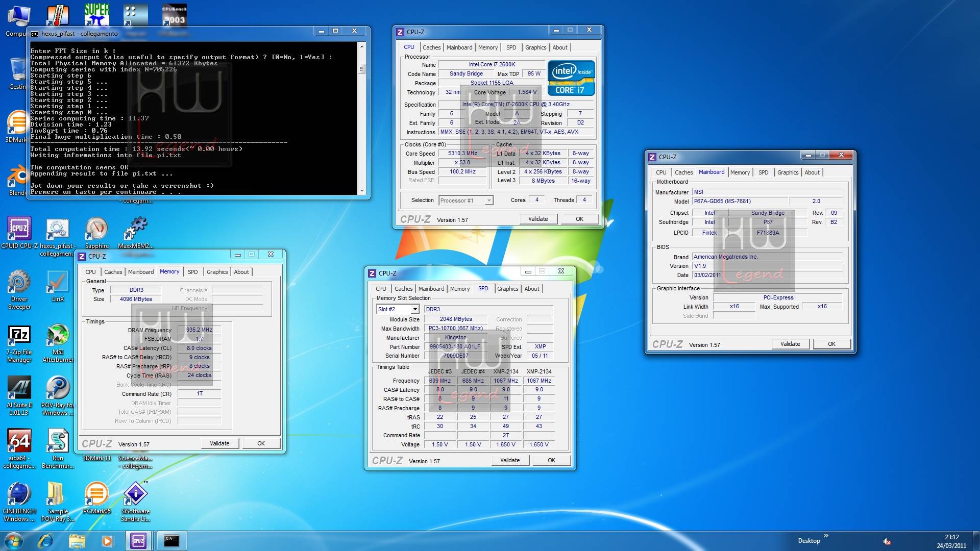This screenshot has height=551, width=980.
Task: Click Desktop toolbar label on taskbar
Action: click(809, 541)
